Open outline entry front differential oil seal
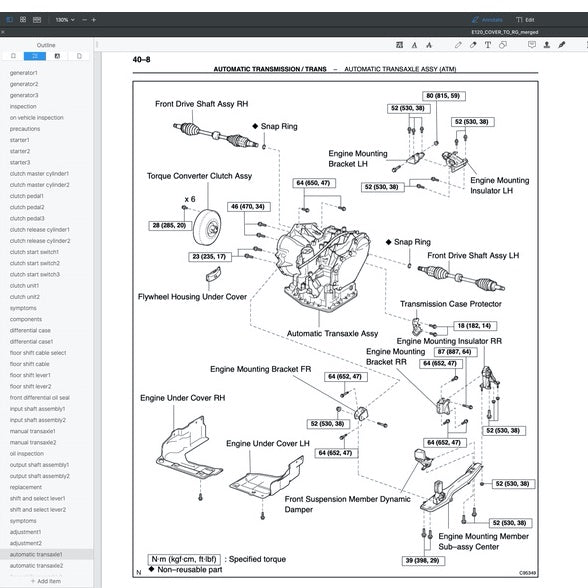The image size is (588, 588). [x=40, y=398]
